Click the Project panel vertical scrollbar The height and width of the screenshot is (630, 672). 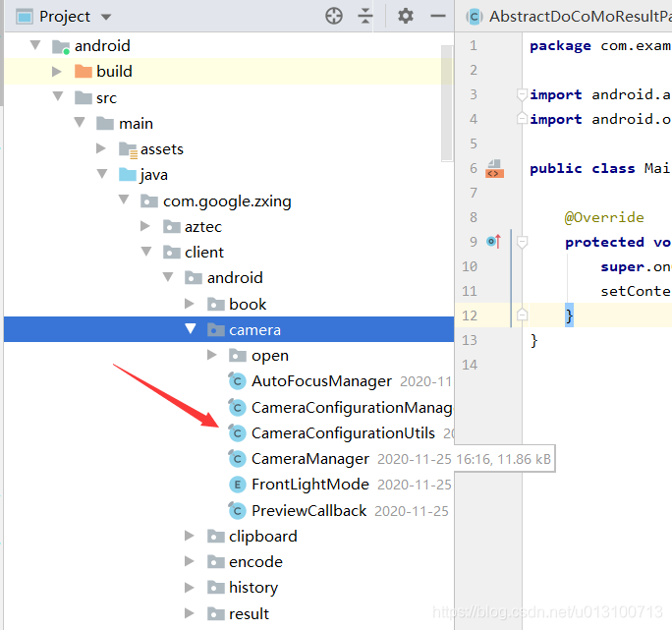coord(447,103)
